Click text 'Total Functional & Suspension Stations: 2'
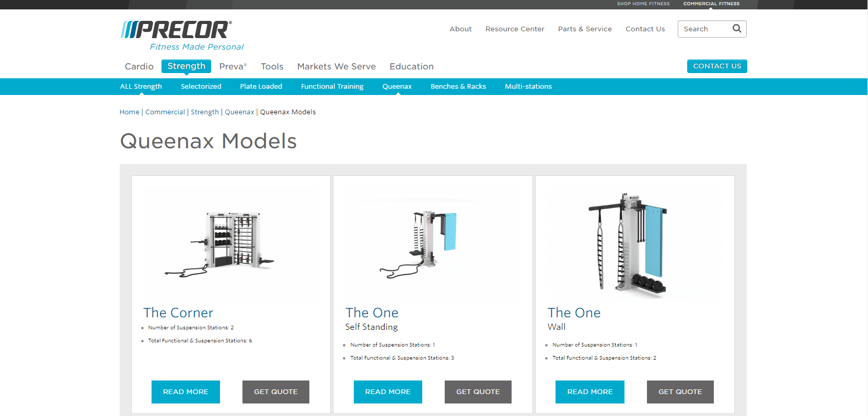Screen dimensions: 868x416 604,358
